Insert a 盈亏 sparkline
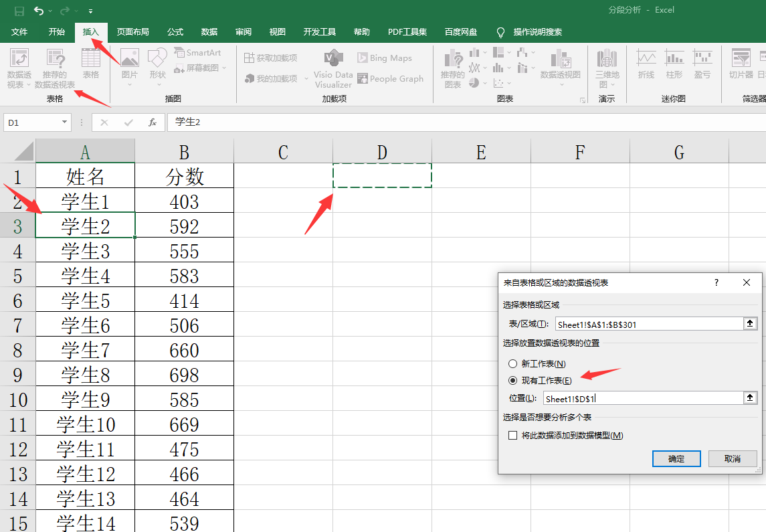This screenshot has width=766, height=532. point(702,64)
